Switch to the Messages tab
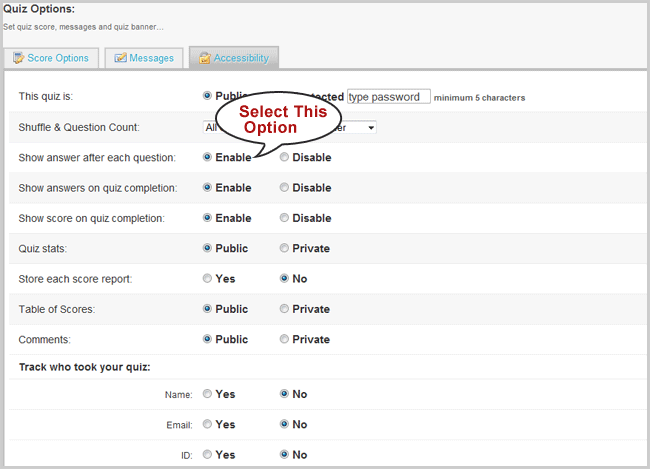Image resolution: width=650 pixels, height=469 pixels. click(143, 58)
